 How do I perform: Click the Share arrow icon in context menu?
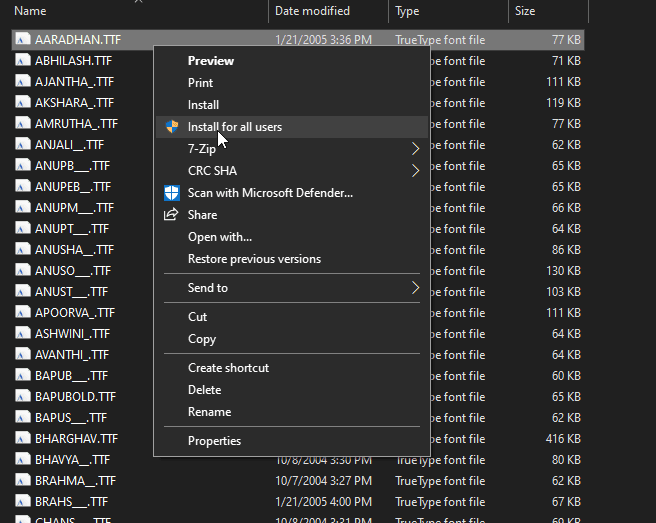171,215
